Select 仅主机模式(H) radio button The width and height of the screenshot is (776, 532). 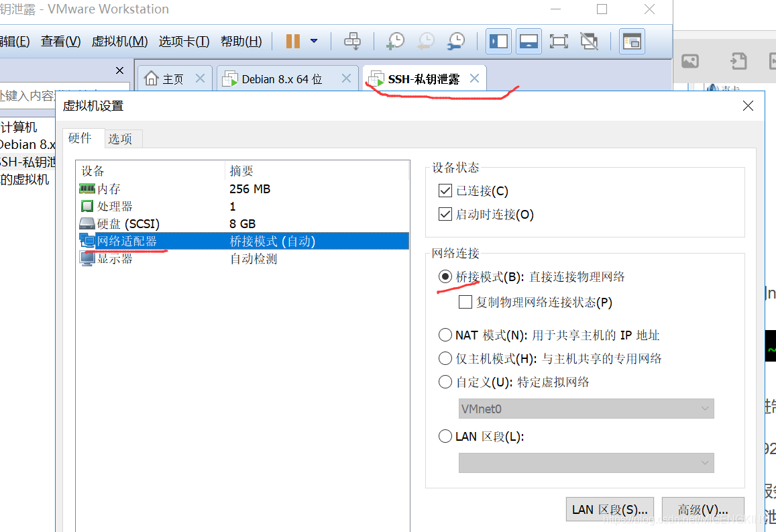[x=445, y=358]
